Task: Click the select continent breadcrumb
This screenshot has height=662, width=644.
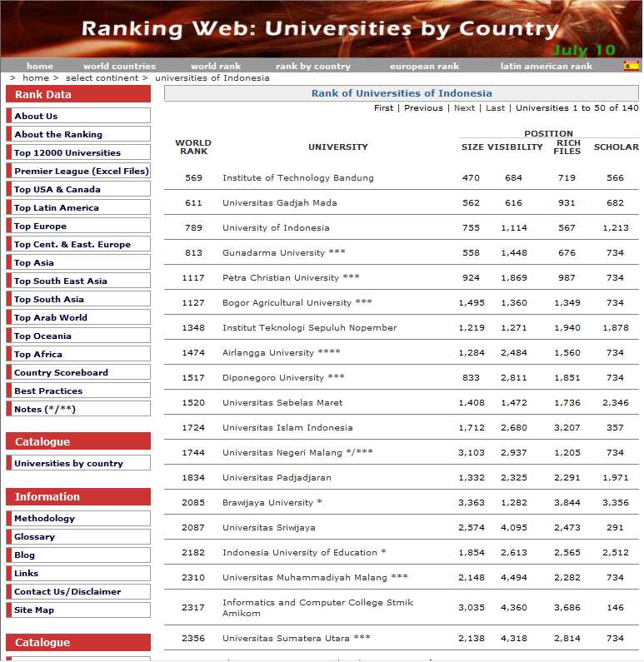Action: point(102,78)
